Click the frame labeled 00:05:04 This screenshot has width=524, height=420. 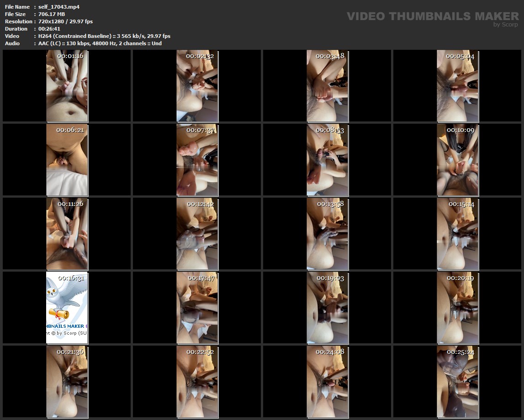(457, 86)
